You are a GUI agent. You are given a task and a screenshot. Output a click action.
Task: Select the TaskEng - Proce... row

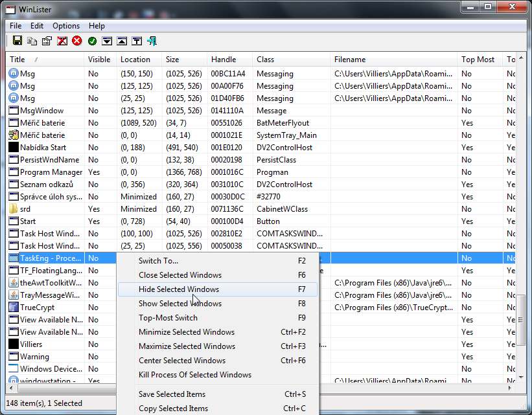click(51, 258)
